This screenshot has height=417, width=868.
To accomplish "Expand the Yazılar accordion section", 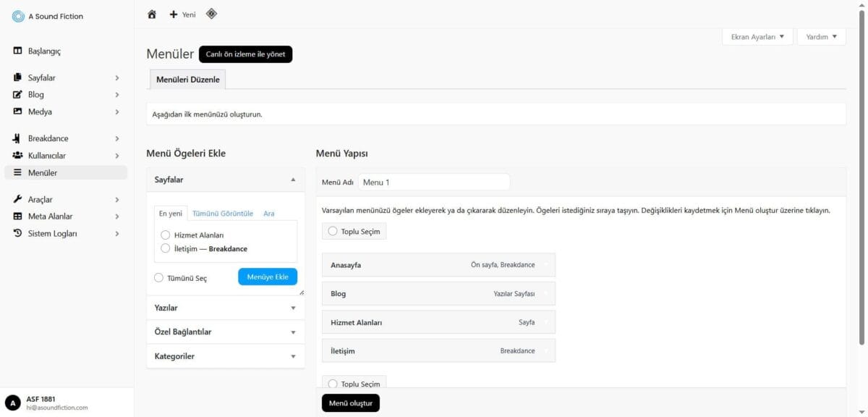I will coord(225,308).
